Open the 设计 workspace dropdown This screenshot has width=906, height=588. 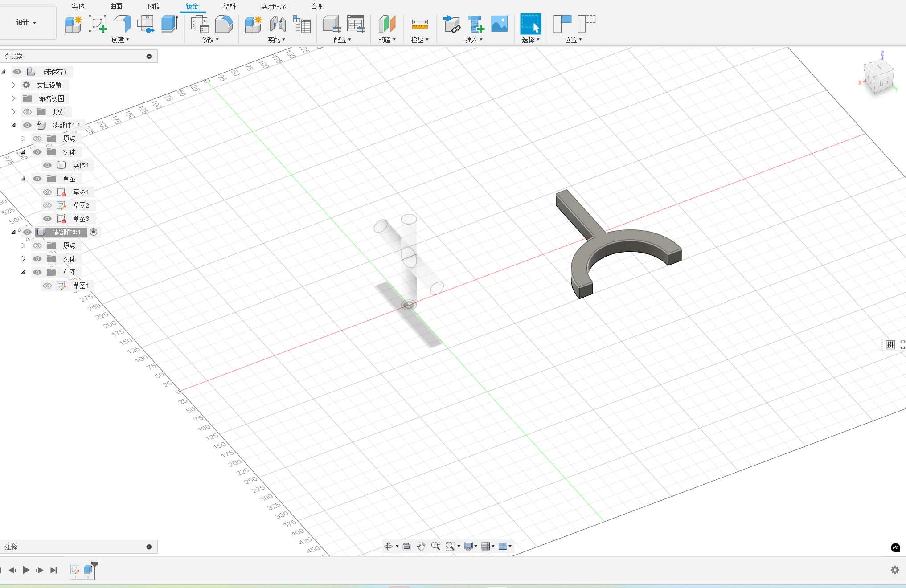(27, 22)
